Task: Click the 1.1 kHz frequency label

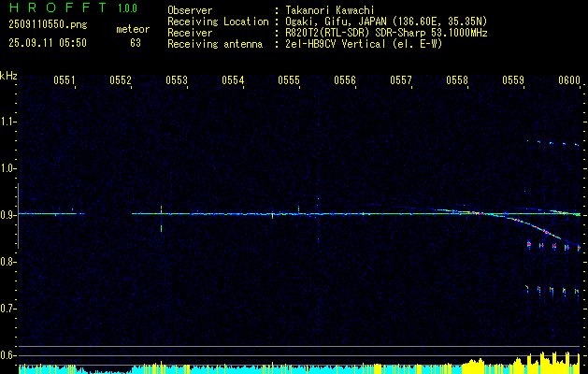Action: pyautogui.click(x=7, y=122)
